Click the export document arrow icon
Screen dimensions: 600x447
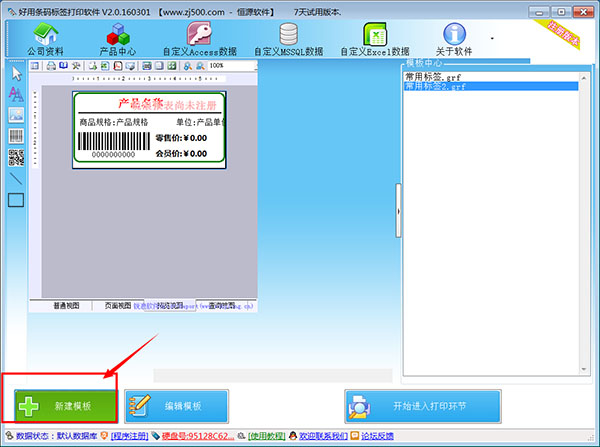tap(93, 66)
